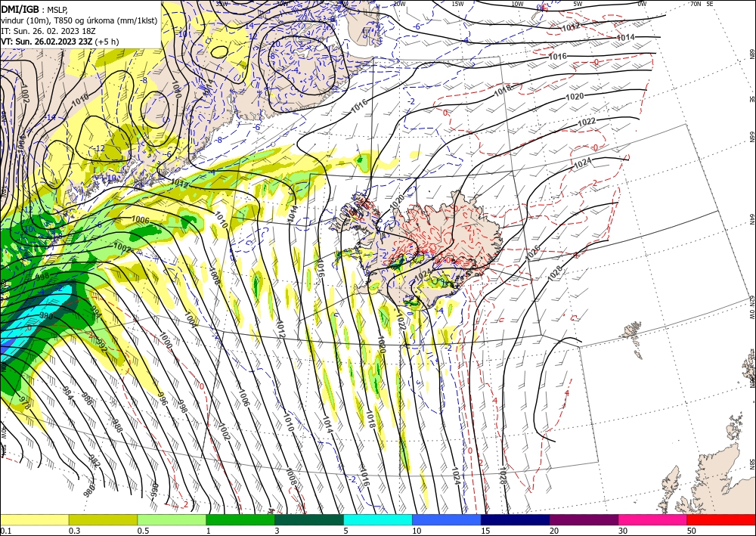This screenshot has width=756, height=536.
Task: Click the 1026 isobar label east of Iceland
Action: click(532, 253)
